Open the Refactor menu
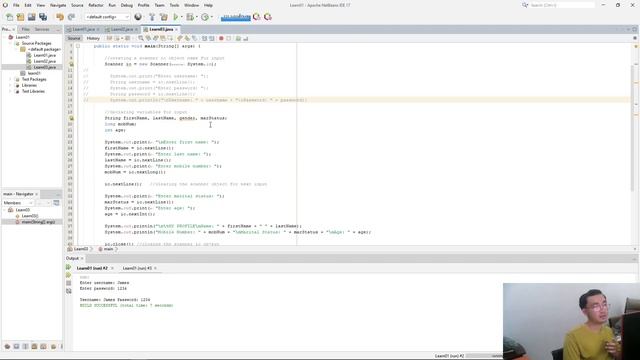 96,5
